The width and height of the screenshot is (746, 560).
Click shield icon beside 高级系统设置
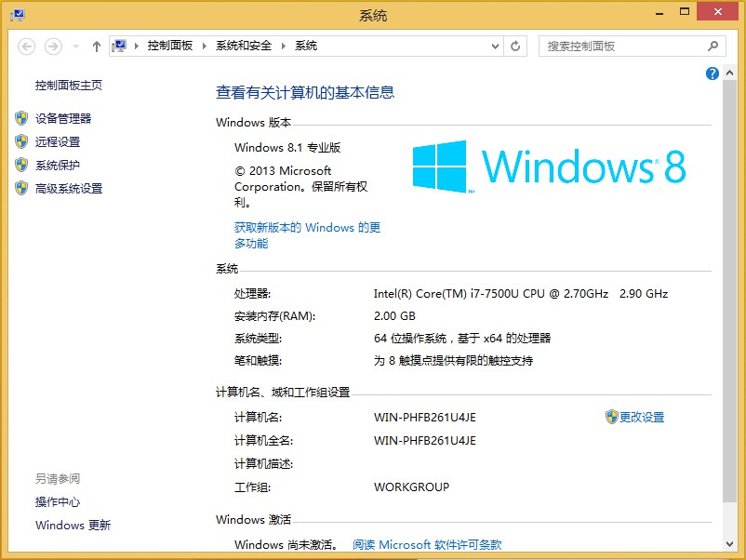click(21, 188)
